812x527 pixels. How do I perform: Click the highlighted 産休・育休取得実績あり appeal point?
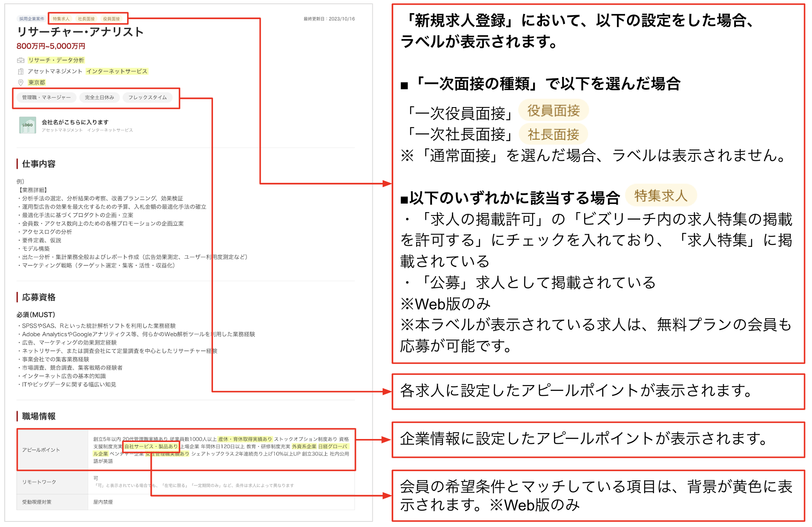point(245,439)
